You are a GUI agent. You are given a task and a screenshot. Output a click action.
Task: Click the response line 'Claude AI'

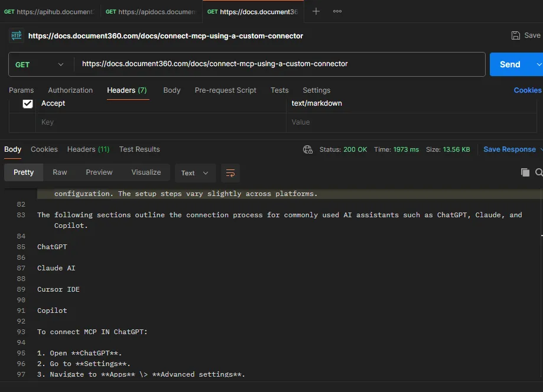tap(57, 268)
